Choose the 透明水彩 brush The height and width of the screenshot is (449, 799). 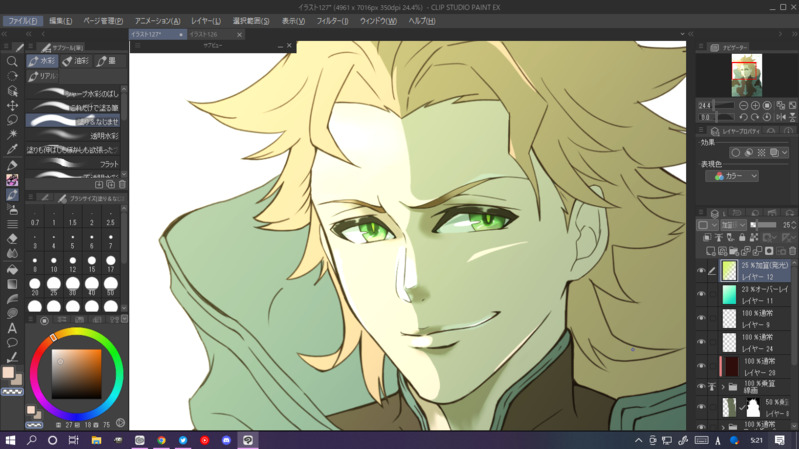point(73,136)
